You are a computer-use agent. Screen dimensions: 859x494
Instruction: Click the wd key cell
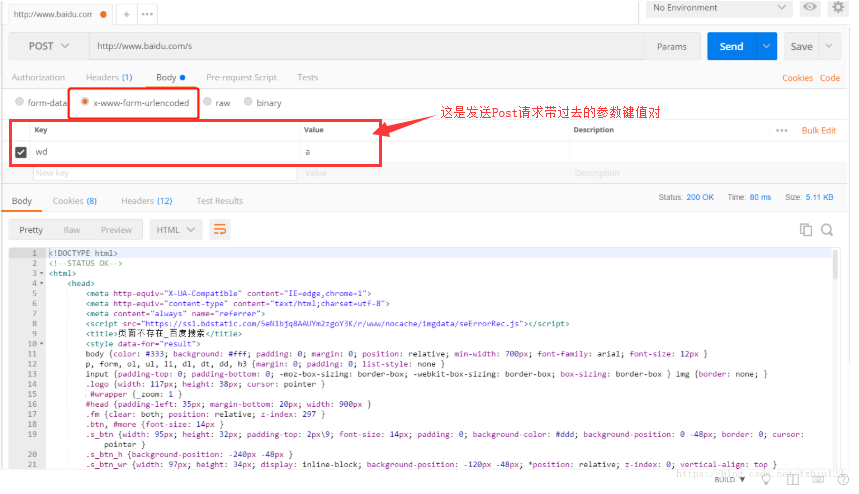click(165, 152)
